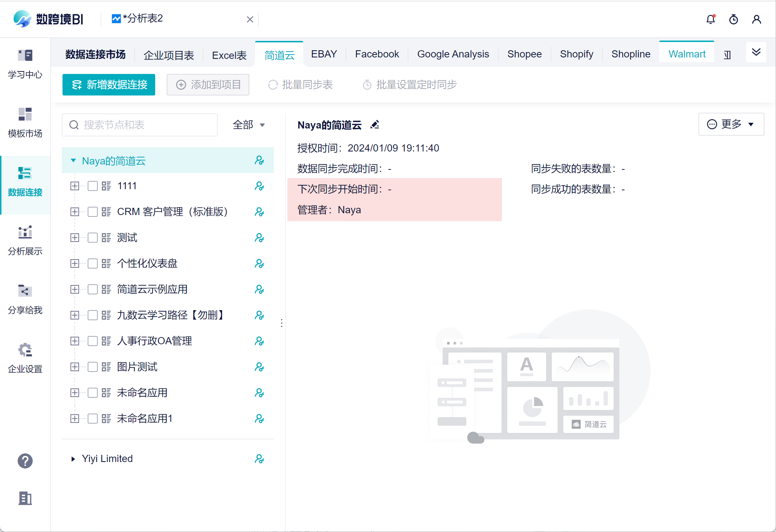Click the edit pencil beside Naya的简道云 title
The image size is (776, 532).
point(375,125)
